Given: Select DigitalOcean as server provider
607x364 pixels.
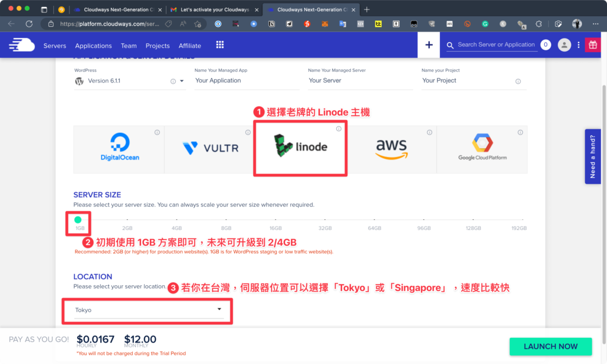Looking at the screenshot, I should coord(119,149).
